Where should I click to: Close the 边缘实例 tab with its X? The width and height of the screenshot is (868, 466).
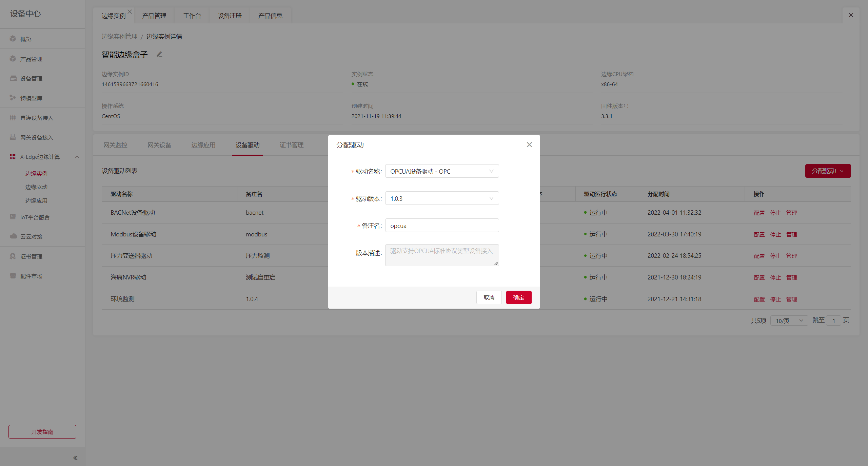130,12
